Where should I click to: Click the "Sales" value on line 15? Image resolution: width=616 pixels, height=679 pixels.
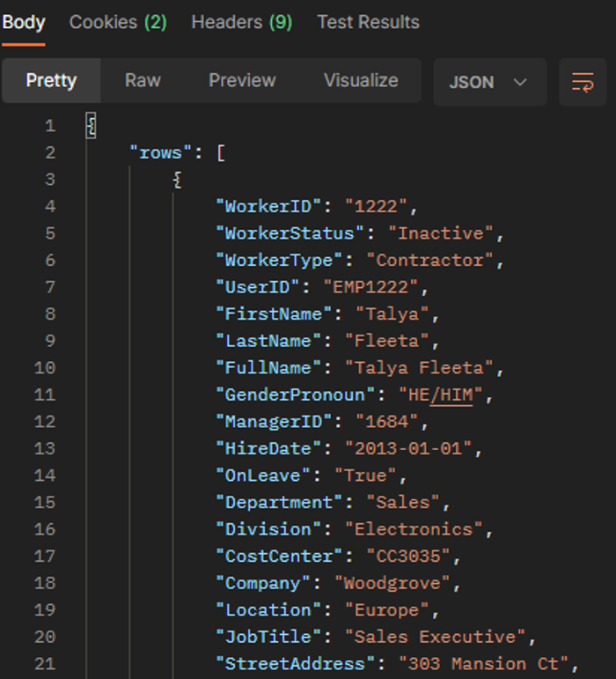tap(403, 502)
